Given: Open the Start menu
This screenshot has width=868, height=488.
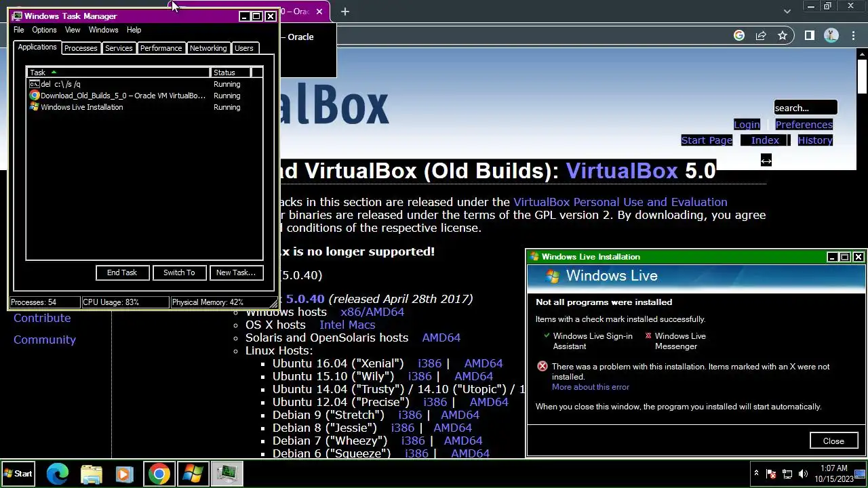Looking at the screenshot, I should pyautogui.click(x=18, y=474).
